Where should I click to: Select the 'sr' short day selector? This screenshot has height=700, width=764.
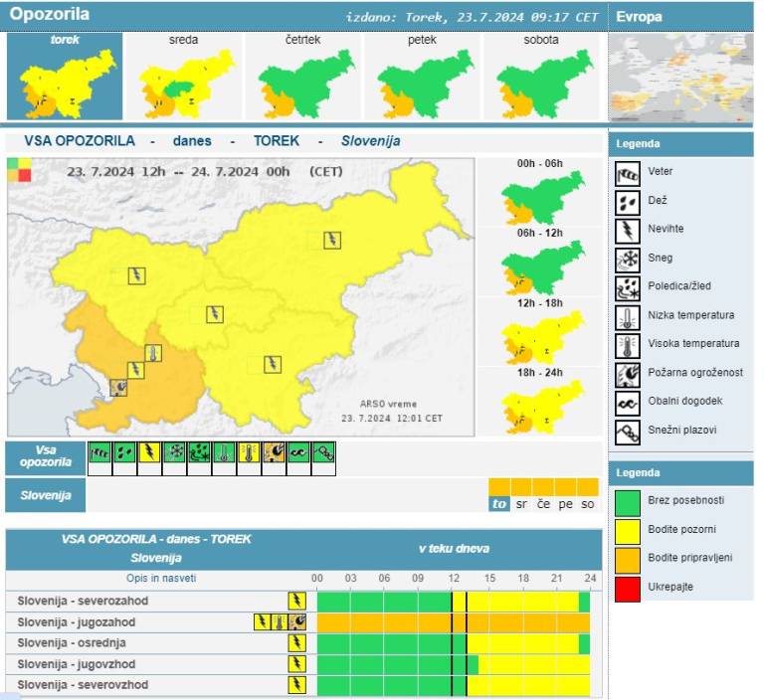521,504
